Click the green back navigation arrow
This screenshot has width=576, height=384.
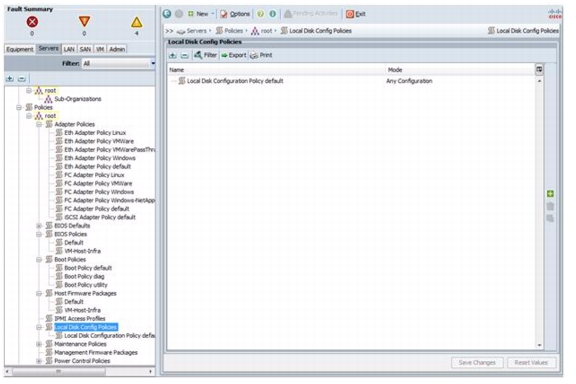[x=167, y=14]
